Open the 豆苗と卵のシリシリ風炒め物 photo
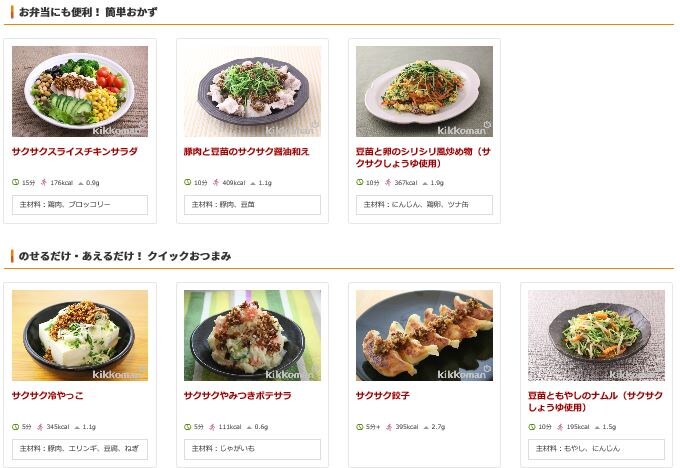 tap(424, 92)
